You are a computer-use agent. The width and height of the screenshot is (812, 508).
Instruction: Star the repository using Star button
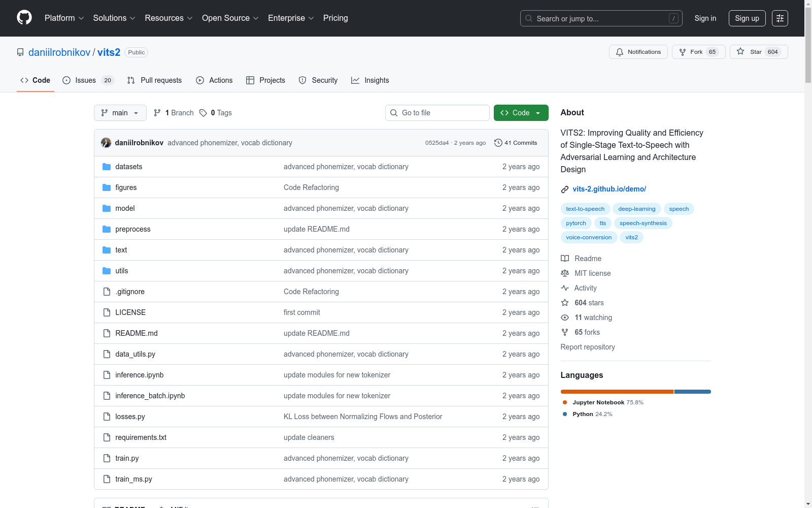click(759, 52)
